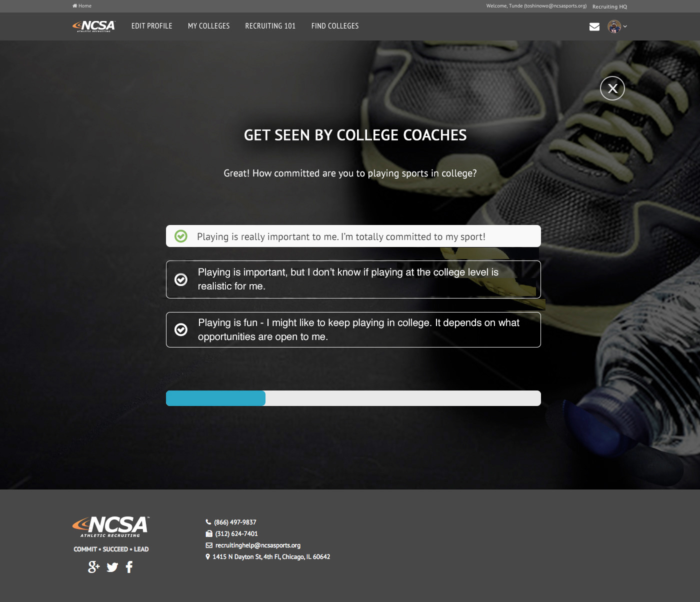700x602 pixels.
Task: Open the Facebook footer icon
Action: pyautogui.click(x=129, y=566)
